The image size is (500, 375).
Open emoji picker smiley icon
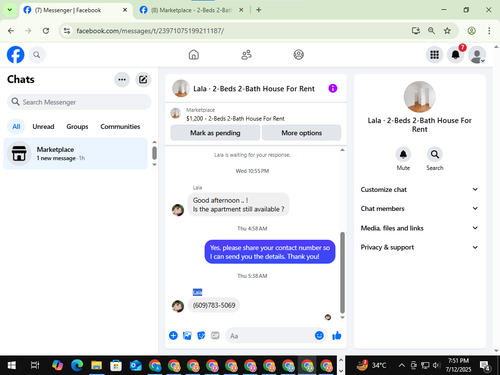319,335
